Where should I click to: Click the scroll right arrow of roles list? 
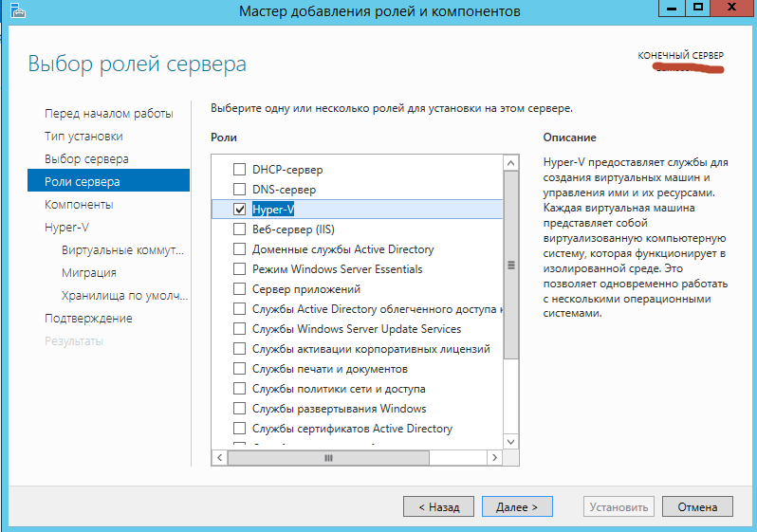coord(495,458)
